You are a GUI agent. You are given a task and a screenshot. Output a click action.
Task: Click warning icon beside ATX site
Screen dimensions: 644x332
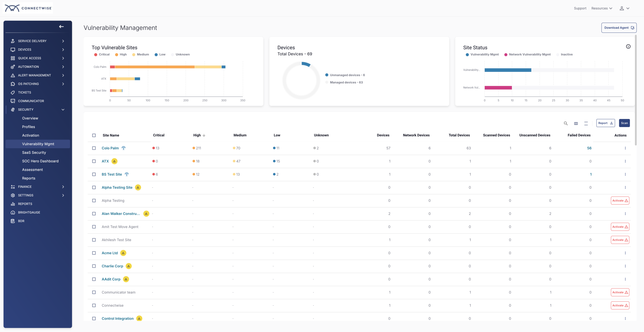(114, 161)
